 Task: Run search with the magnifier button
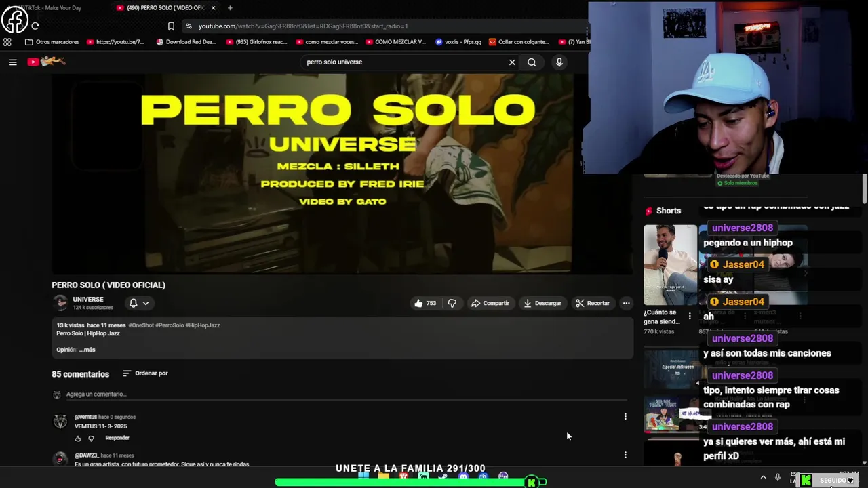tap(532, 62)
